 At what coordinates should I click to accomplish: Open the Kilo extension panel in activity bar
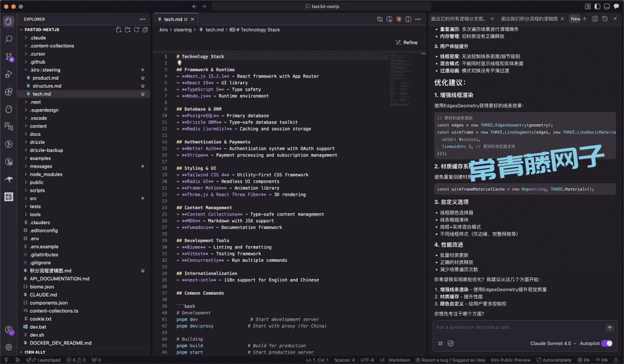[9, 197]
